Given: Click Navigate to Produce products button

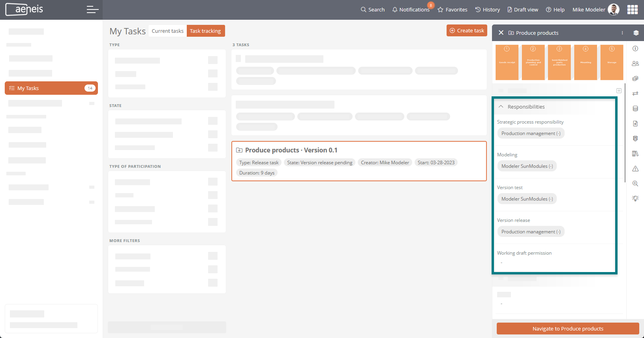Looking at the screenshot, I should click(x=567, y=329).
